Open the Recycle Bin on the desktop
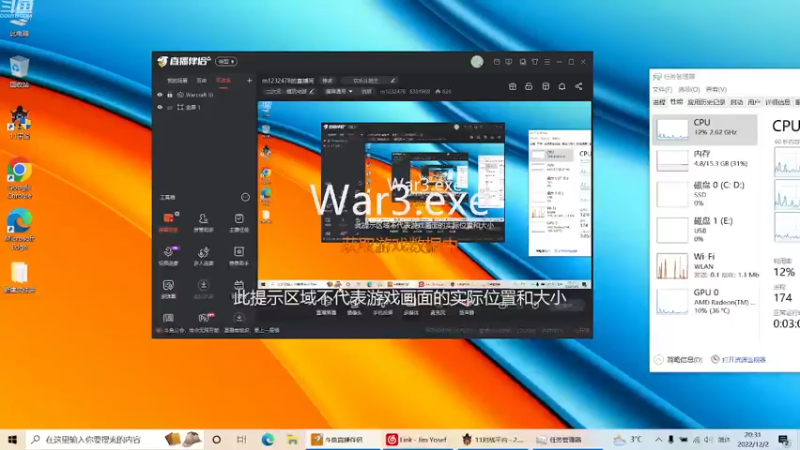The image size is (800, 450). coord(19,72)
